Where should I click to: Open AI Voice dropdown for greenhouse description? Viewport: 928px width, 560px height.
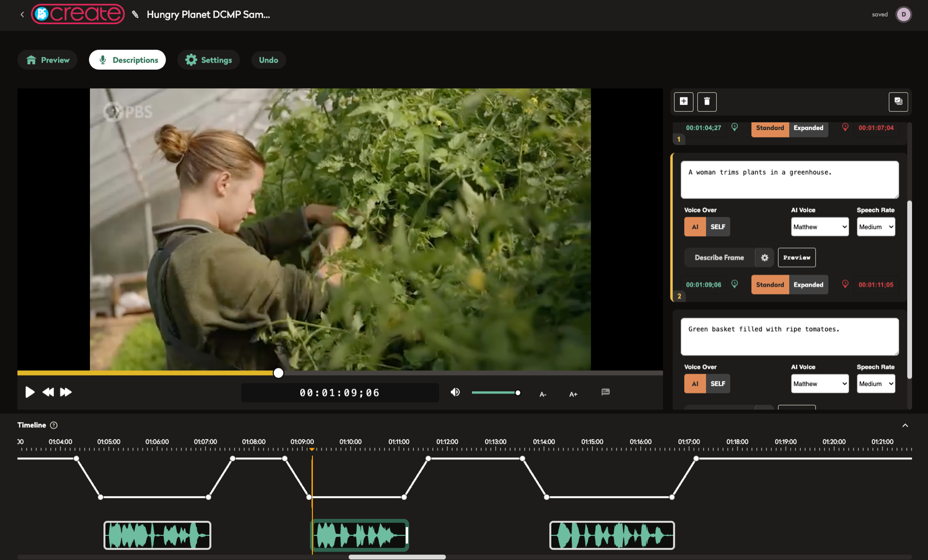click(820, 227)
